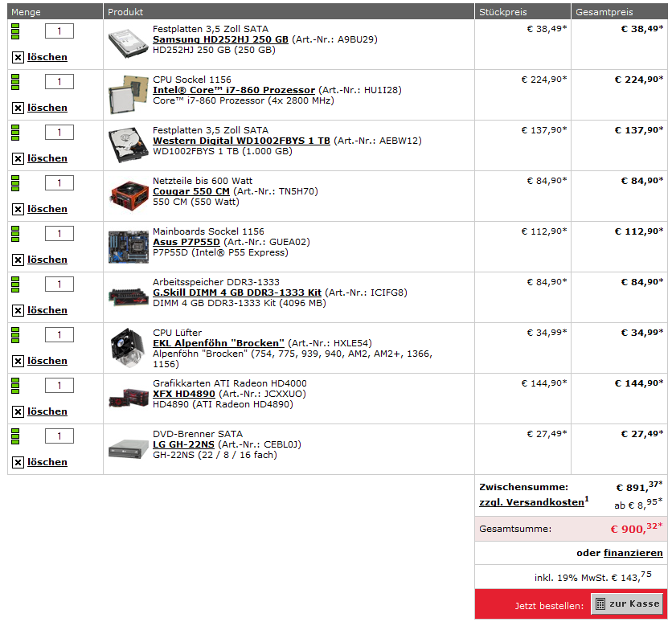This screenshot has height=626, width=672.
Task: Focus quantity field for XFX HD4890
Action: tap(59, 385)
